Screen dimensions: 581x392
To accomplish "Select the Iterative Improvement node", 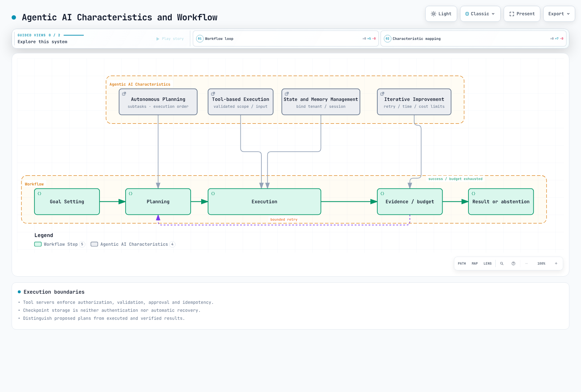I will coord(414,102).
